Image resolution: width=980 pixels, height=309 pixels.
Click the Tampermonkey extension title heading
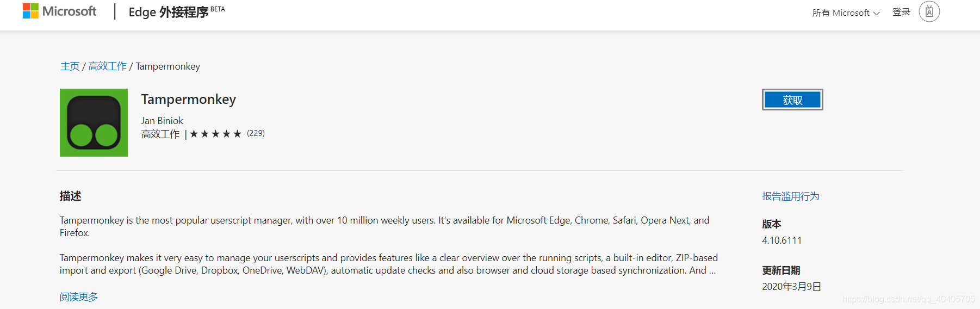(189, 100)
